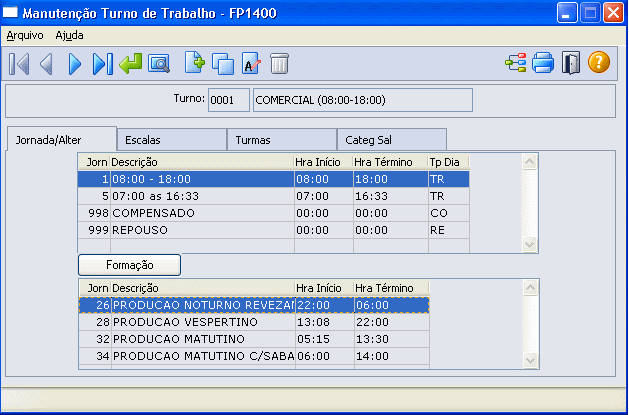This screenshot has width=629, height=415.
Task: Switch to the Escalas tab
Action: [172, 140]
